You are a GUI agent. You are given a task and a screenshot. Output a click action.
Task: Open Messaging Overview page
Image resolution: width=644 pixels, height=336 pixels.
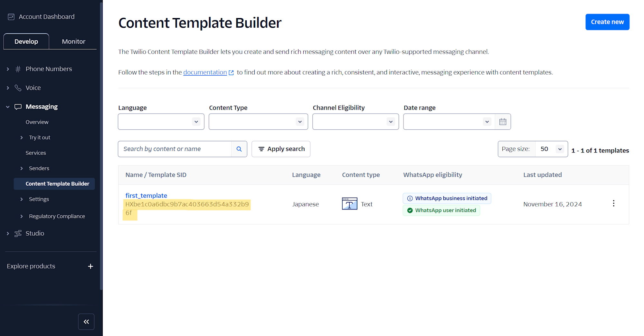37,122
